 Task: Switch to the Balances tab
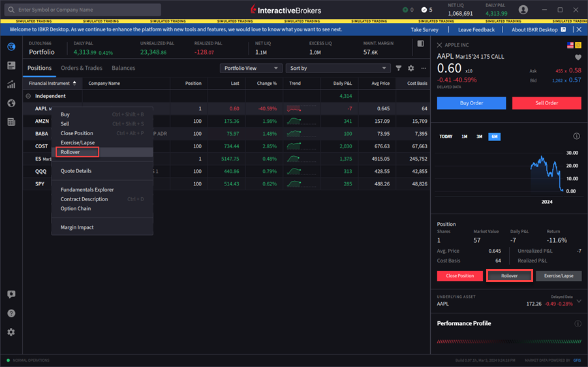[x=123, y=68]
